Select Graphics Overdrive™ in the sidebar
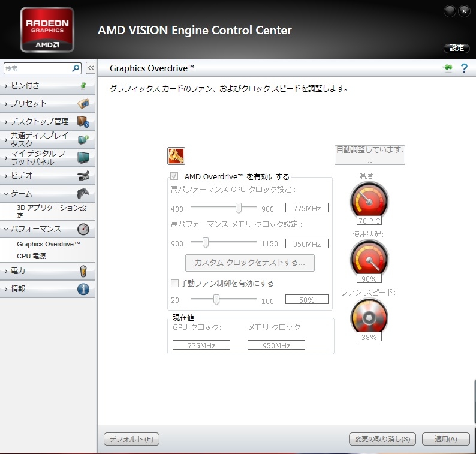 pos(49,244)
